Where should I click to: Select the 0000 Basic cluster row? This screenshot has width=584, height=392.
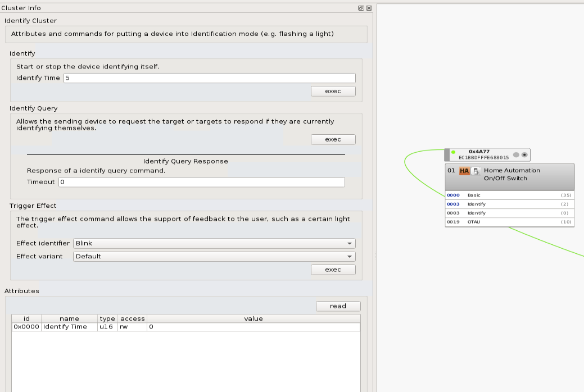click(509, 195)
